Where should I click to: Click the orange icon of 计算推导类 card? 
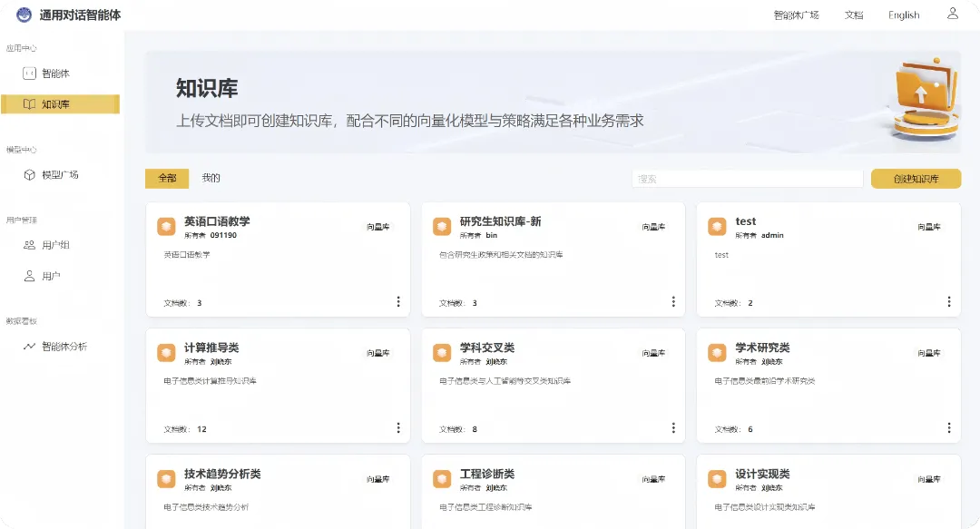[x=166, y=353]
